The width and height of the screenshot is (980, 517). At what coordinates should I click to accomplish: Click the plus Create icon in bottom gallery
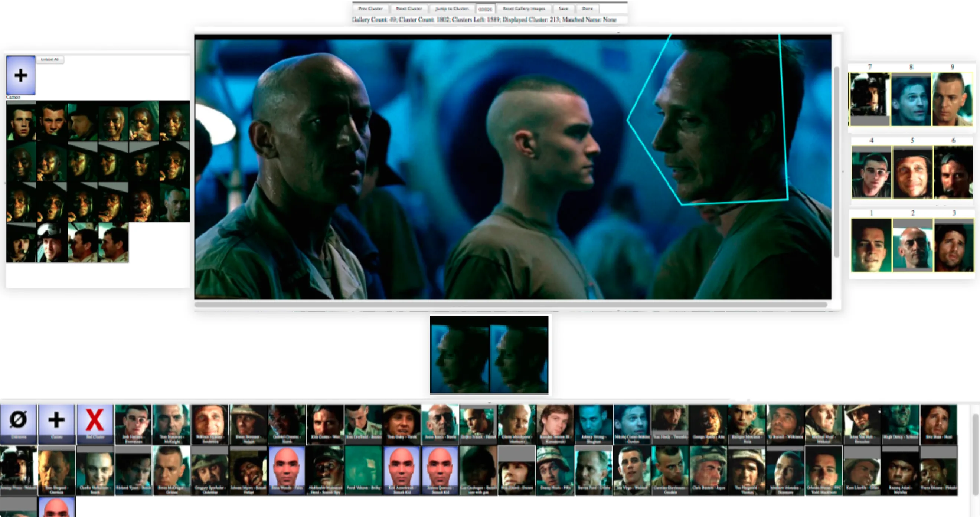click(x=56, y=423)
